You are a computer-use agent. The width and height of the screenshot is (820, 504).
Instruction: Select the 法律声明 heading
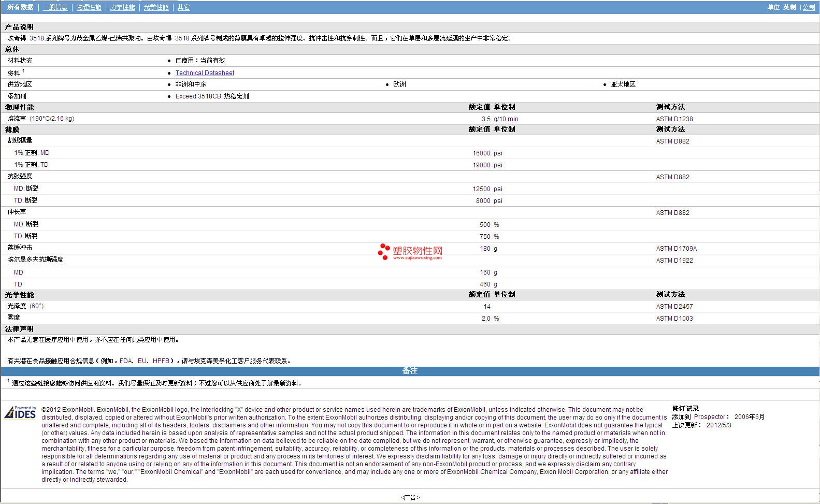[x=19, y=329]
